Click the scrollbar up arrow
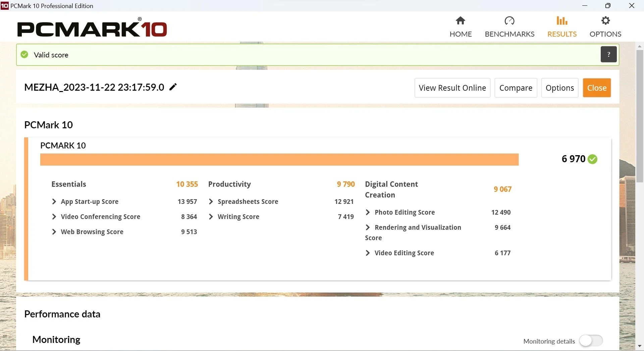644x351 pixels. [x=640, y=46]
